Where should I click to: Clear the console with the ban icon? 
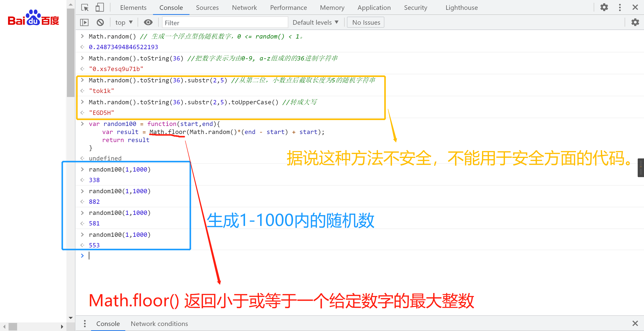(100, 23)
